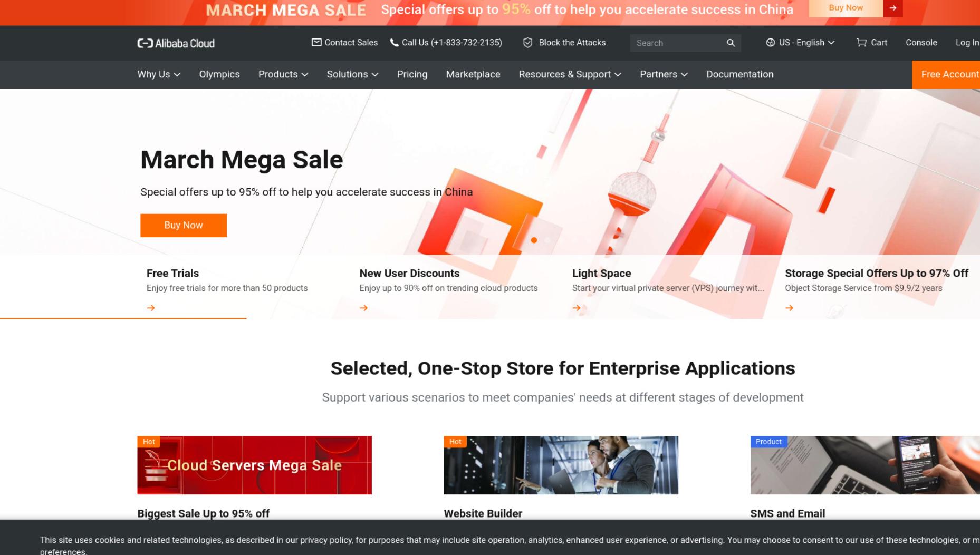
Task: Open the Website Builder card image
Action: tap(561, 465)
